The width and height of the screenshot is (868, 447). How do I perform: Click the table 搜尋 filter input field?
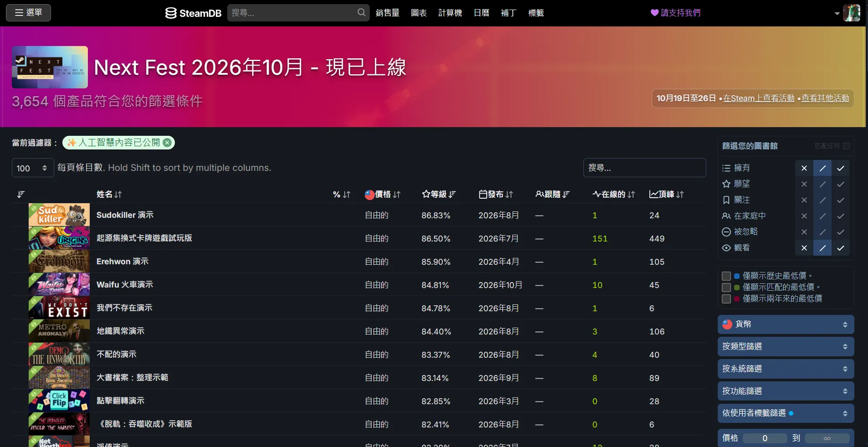pyautogui.click(x=644, y=168)
